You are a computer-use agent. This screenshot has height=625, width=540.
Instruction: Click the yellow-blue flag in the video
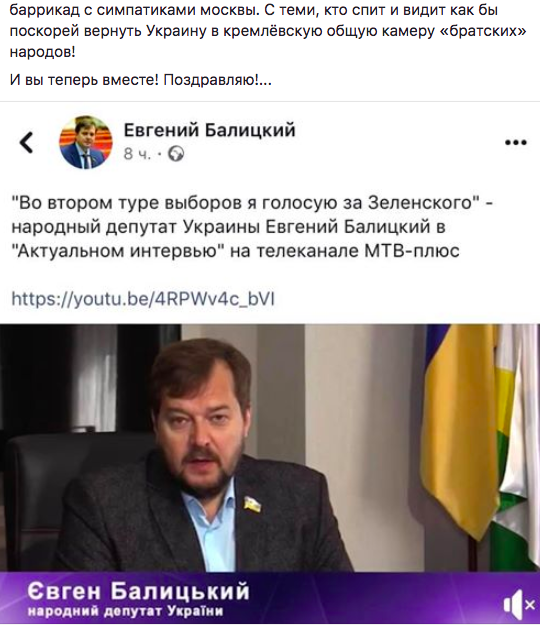(462, 423)
